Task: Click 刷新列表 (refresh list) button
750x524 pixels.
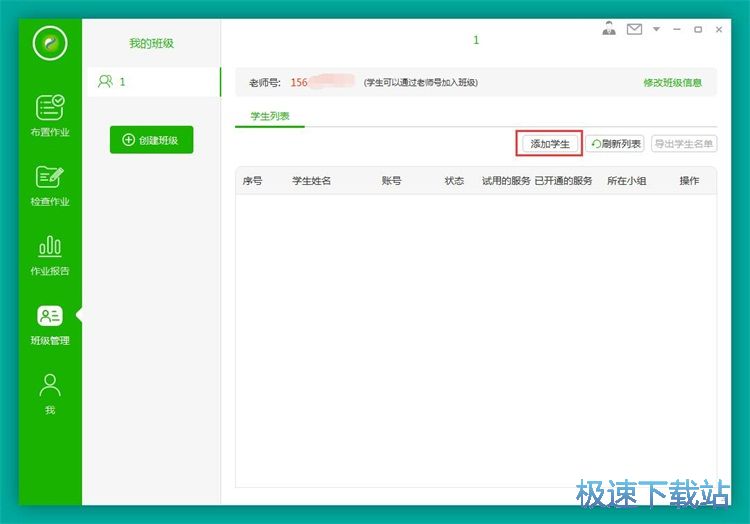Action: (x=616, y=144)
